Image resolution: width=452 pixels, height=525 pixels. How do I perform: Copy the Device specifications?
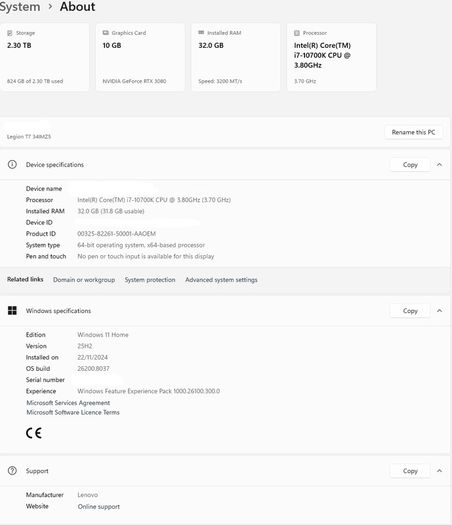410,164
